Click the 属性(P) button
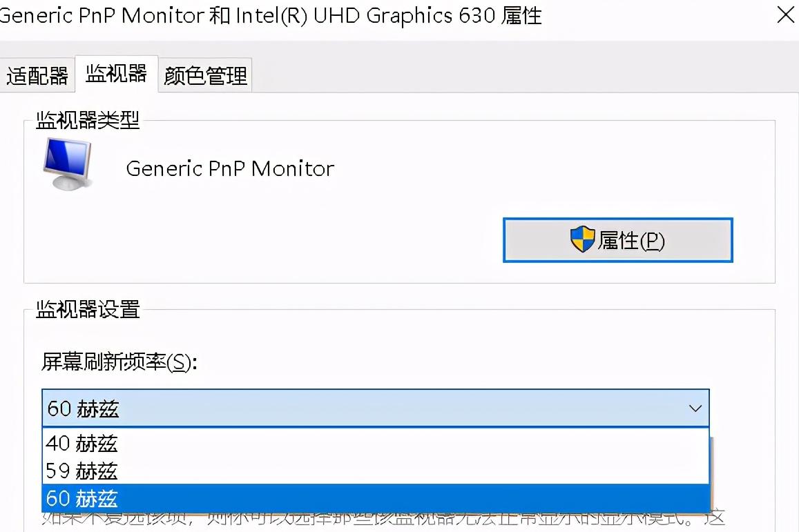This screenshot has width=799, height=532. [618, 240]
